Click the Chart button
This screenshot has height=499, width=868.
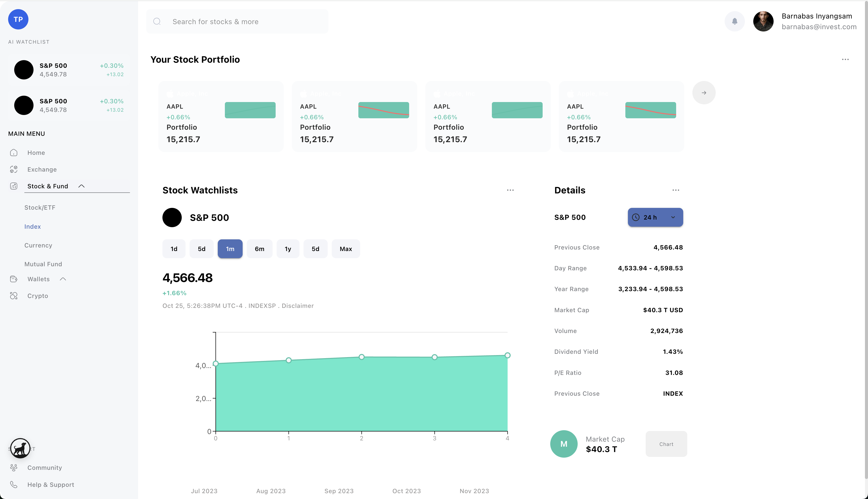click(x=666, y=444)
